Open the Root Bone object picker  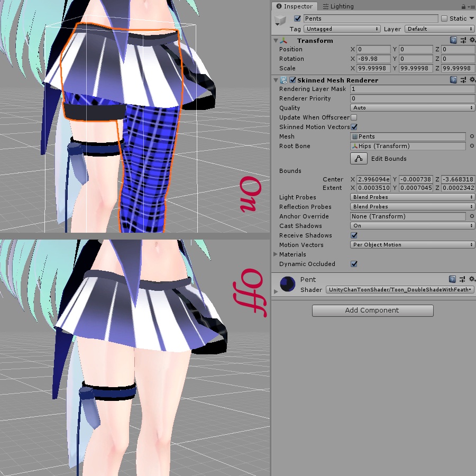pyautogui.click(x=472, y=146)
